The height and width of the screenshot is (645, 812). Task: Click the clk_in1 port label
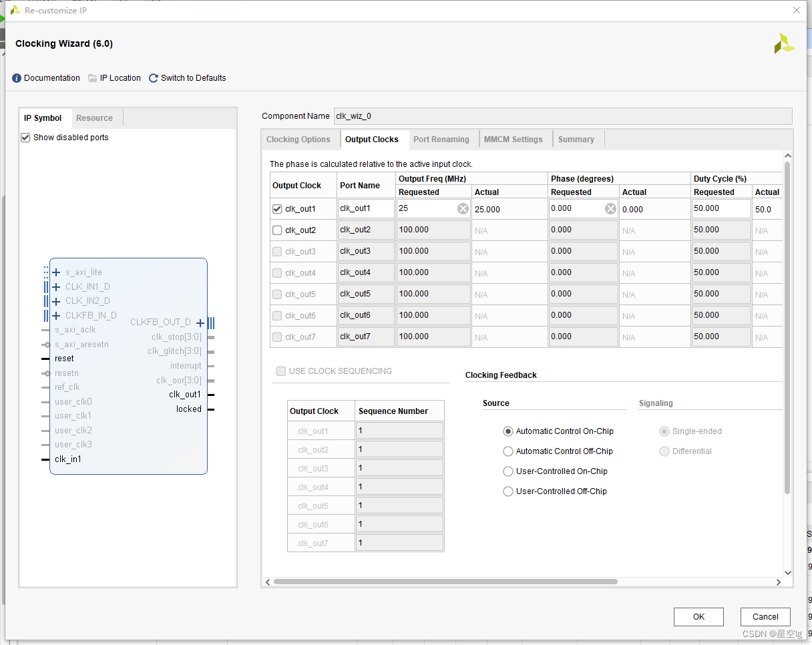pos(68,459)
